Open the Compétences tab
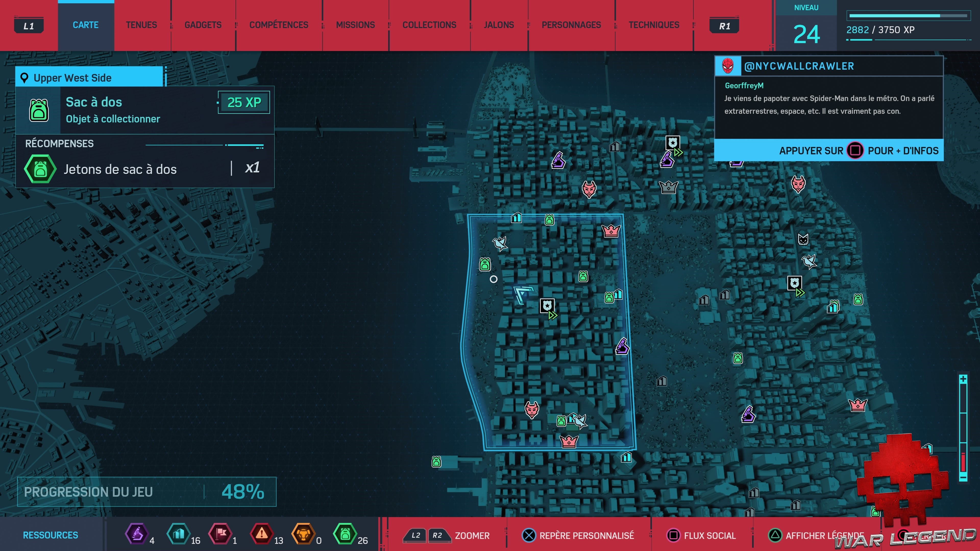 [x=278, y=25]
